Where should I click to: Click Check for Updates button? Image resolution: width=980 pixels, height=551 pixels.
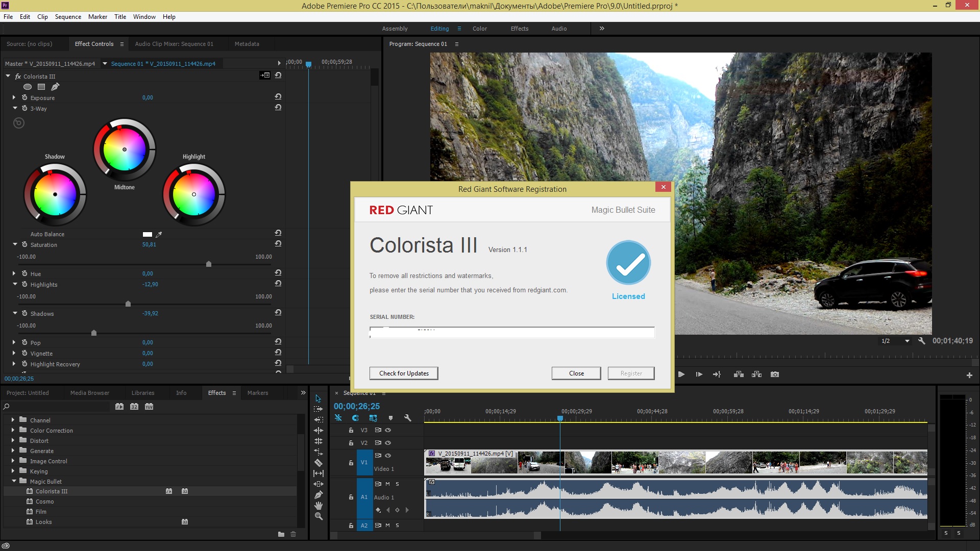(x=403, y=373)
